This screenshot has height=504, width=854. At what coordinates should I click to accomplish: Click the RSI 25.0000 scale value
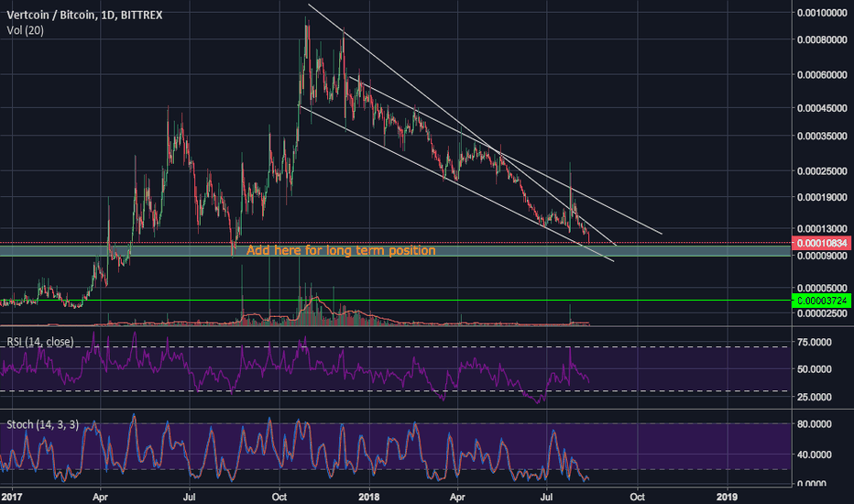(x=815, y=397)
